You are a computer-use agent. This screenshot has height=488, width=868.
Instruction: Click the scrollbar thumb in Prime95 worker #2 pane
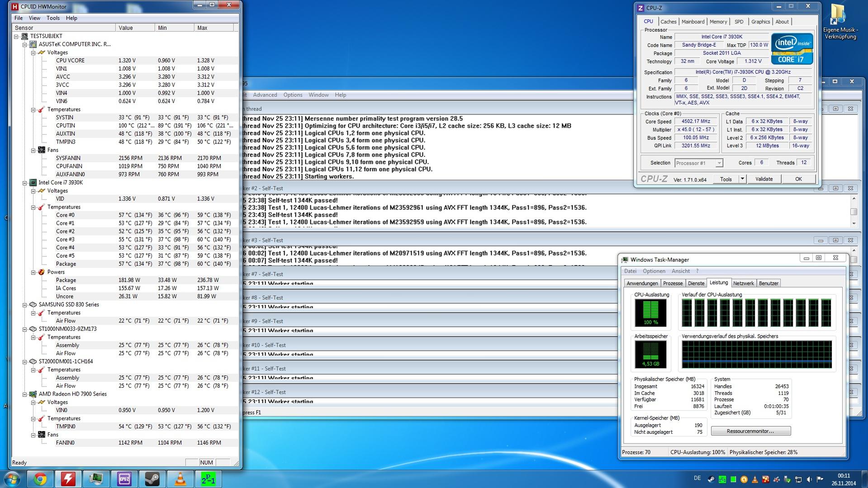click(854, 212)
